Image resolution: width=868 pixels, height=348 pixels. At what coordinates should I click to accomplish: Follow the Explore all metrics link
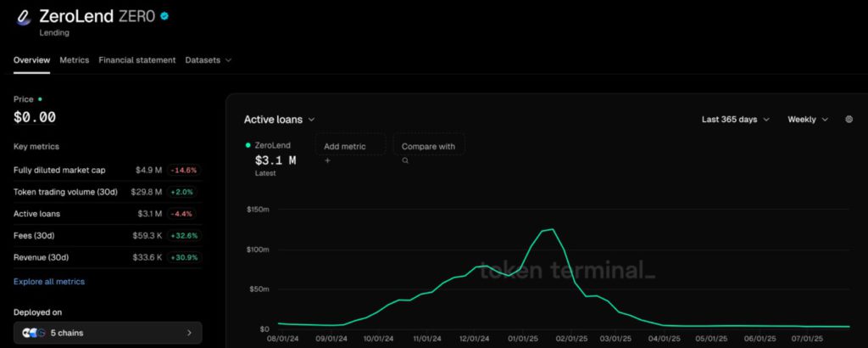click(49, 281)
